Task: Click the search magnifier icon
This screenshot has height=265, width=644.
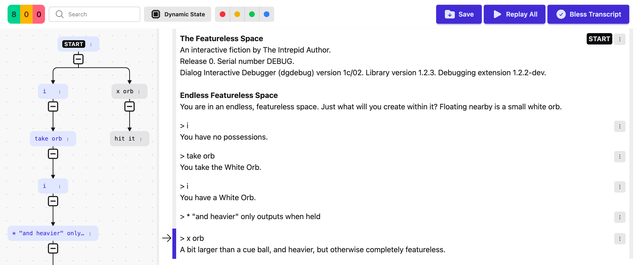Action: pos(59,14)
